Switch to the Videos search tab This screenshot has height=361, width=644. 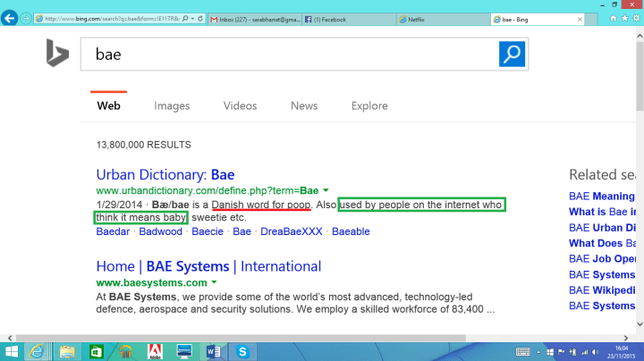(240, 105)
